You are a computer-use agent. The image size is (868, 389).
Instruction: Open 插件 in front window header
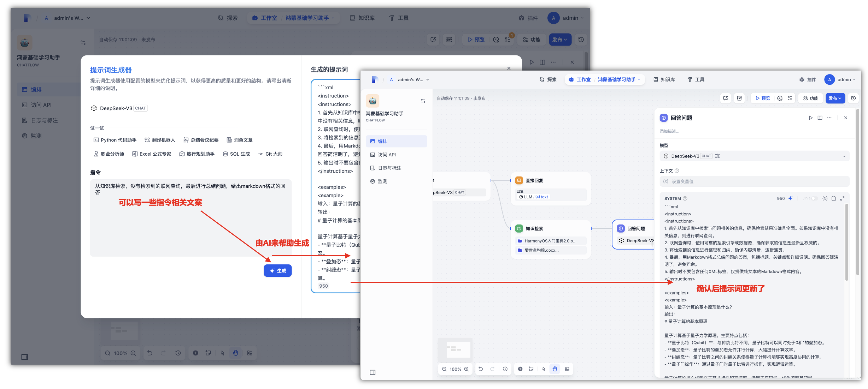tap(808, 80)
